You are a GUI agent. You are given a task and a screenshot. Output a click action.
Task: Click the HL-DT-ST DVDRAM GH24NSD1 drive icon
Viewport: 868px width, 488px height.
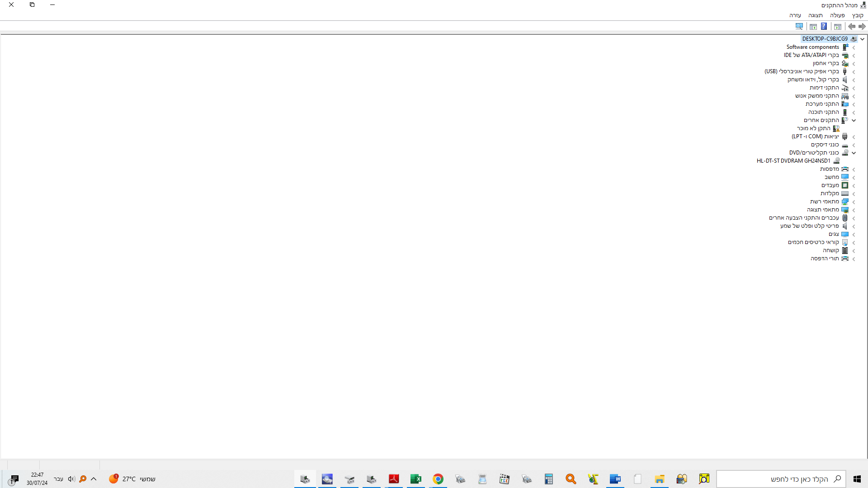pyautogui.click(x=836, y=161)
